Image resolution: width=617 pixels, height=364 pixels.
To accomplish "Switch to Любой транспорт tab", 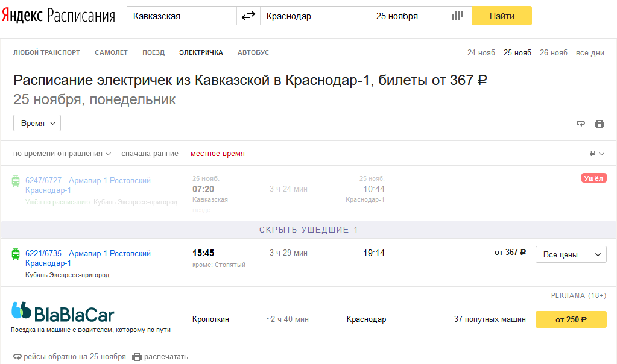I will [46, 52].
